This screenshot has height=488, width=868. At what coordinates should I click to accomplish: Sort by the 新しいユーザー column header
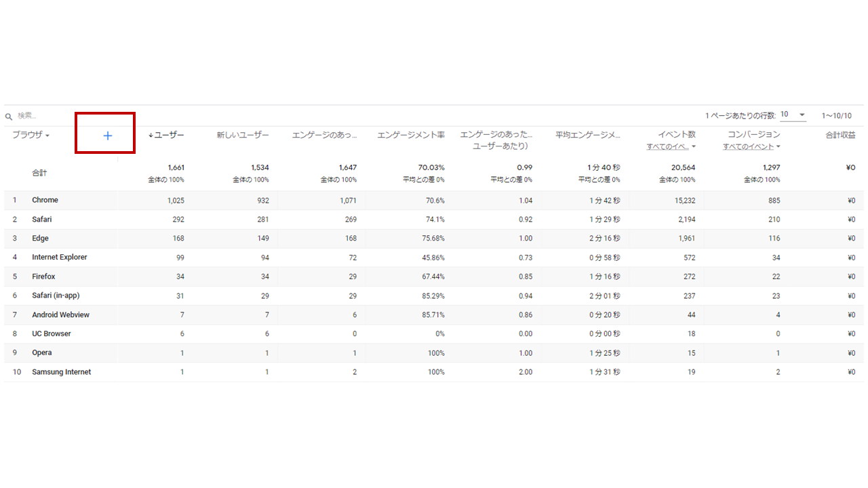pyautogui.click(x=243, y=136)
